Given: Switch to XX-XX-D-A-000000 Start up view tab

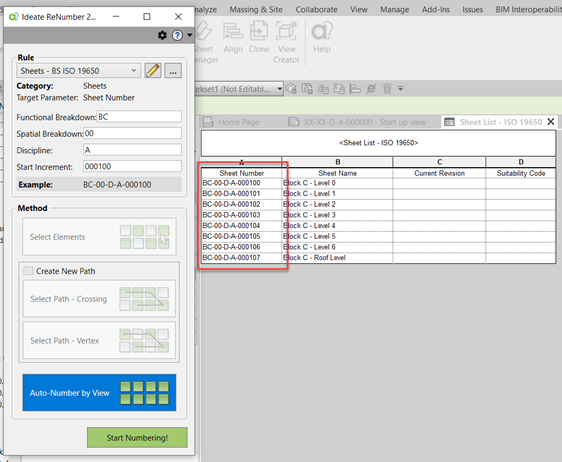Looking at the screenshot, I should (357, 122).
